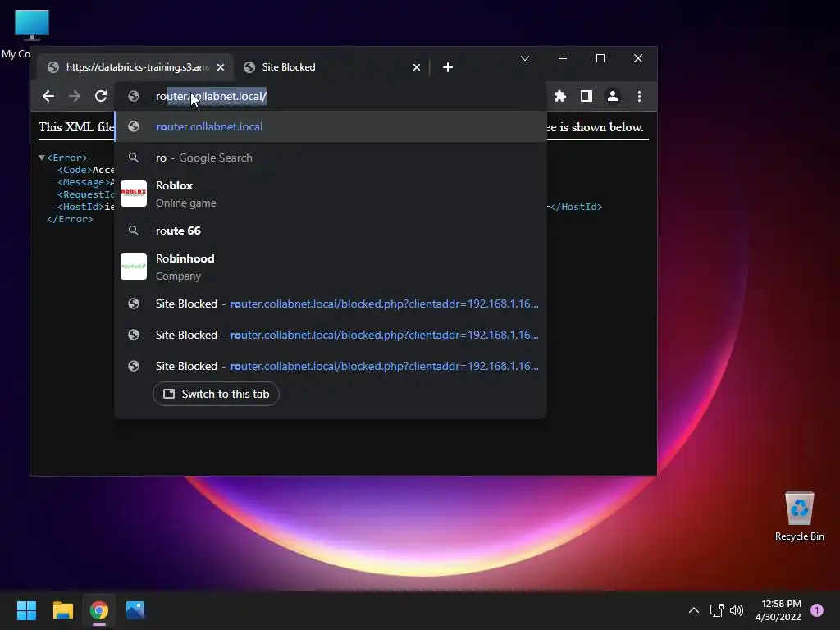840x630 pixels.
Task: Open the Photos app in taskbar
Action: pos(135,610)
